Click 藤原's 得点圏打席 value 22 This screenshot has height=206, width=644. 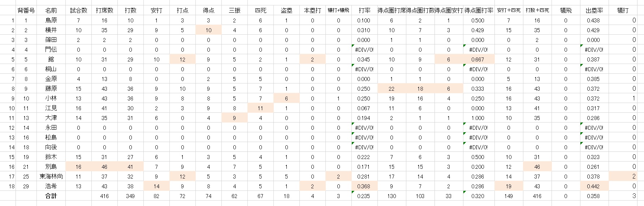click(x=392, y=89)
